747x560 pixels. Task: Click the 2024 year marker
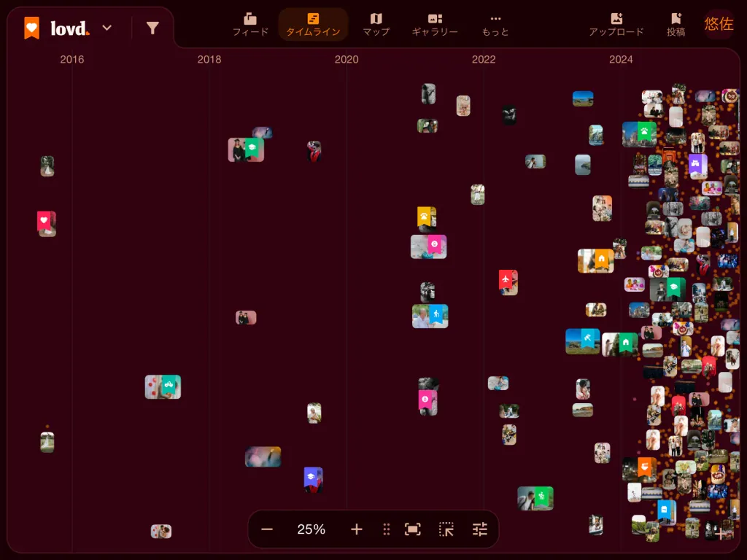click(621, 60)
